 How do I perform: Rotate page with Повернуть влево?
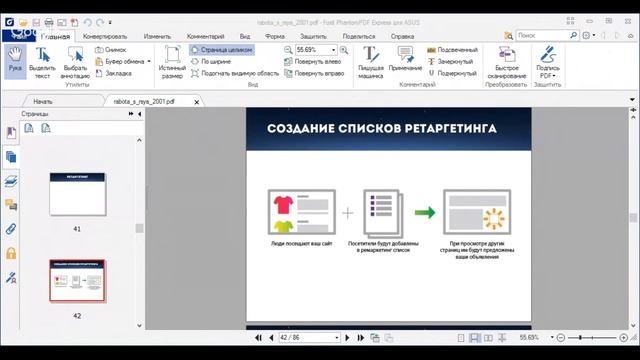pyautogui.click(x=313, y=62)
